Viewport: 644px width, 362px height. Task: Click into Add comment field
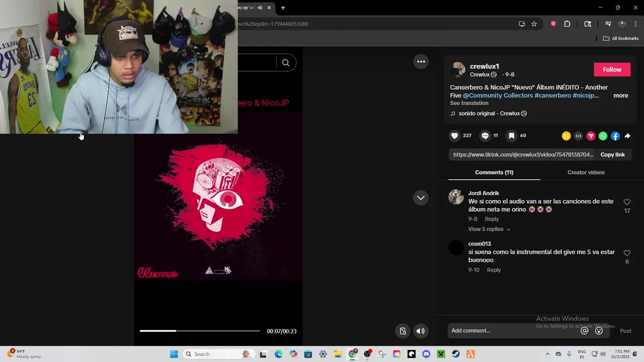tap(513, 331)
